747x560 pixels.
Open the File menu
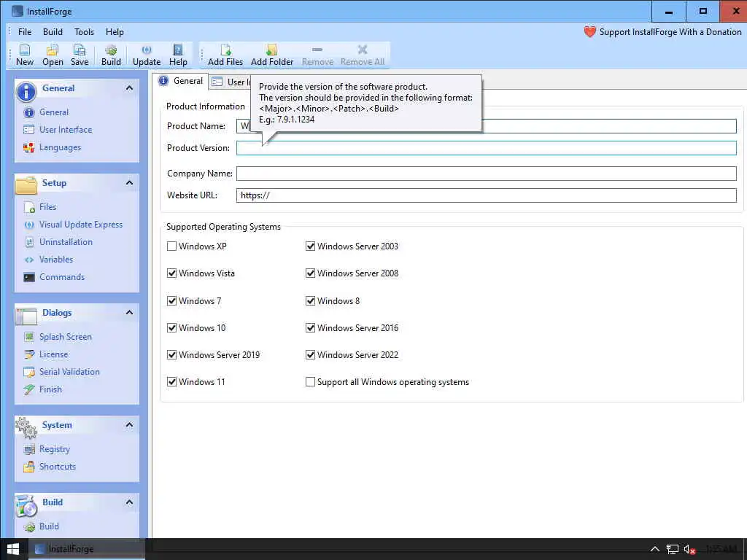coord(25,32)
